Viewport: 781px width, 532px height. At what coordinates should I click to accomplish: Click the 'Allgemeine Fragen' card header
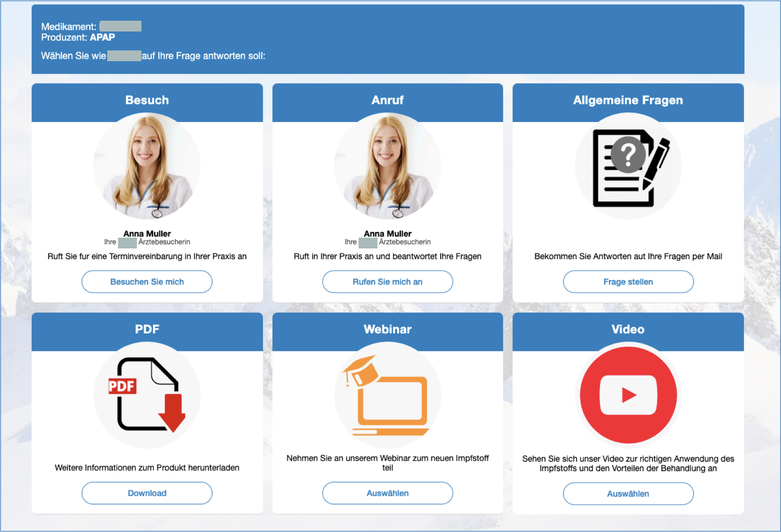tap(628, 100)
